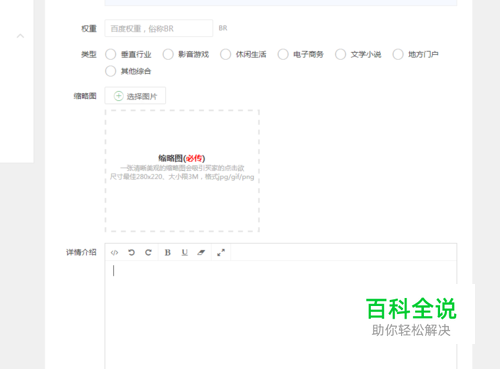Click the BR unit text after input
Image resolution: width=500 pixels, height=369 pixels.
point(223,28)
